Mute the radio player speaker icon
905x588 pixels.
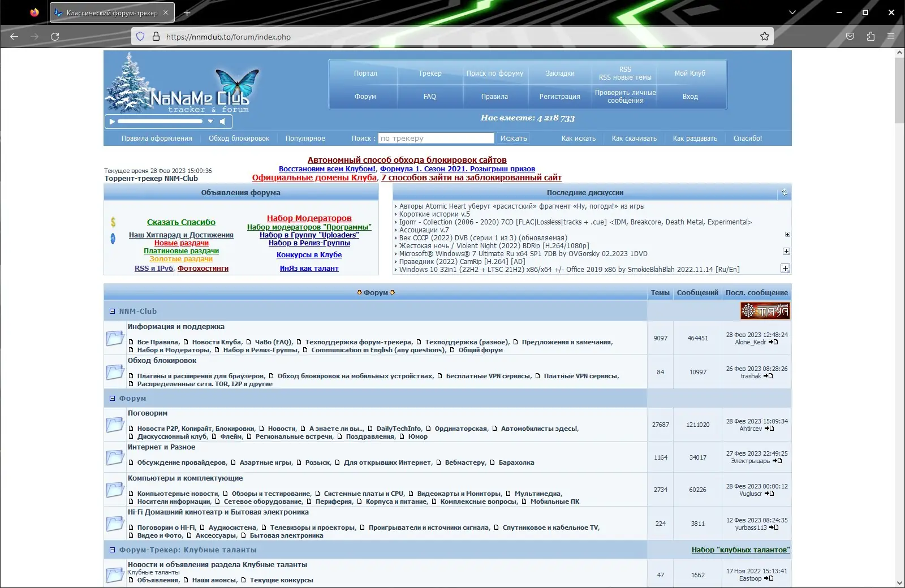[222, 122]
